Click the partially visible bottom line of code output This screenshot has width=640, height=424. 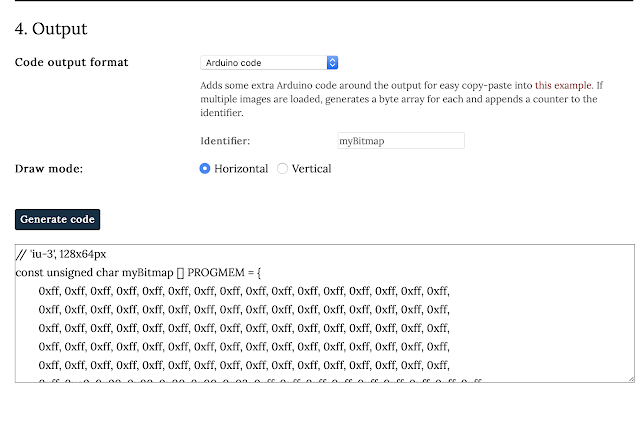coord(260,380)
